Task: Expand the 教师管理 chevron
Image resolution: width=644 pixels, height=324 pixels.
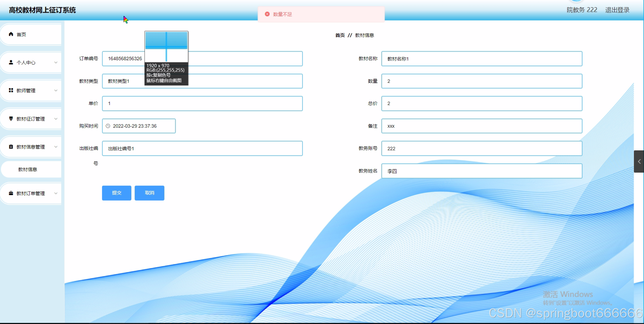Action: pos(56,90)
